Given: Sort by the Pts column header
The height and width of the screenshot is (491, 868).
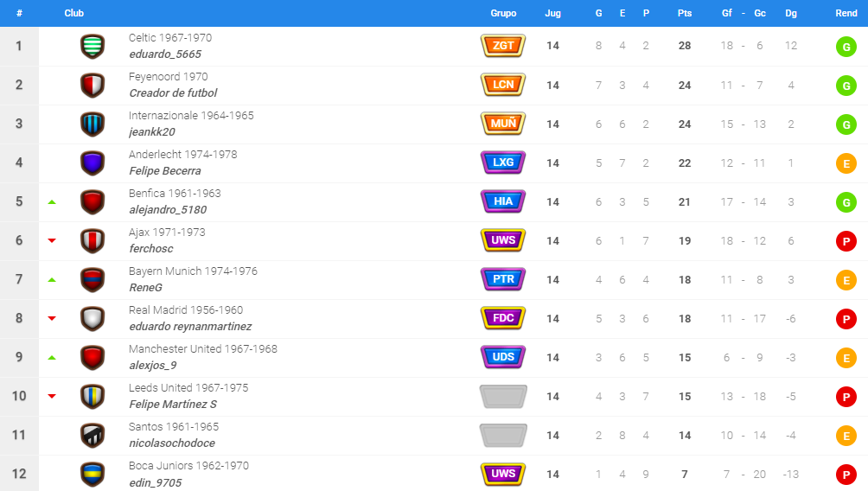Looking at the screenshot, I should pyautogui.click(x=685, y=13).
